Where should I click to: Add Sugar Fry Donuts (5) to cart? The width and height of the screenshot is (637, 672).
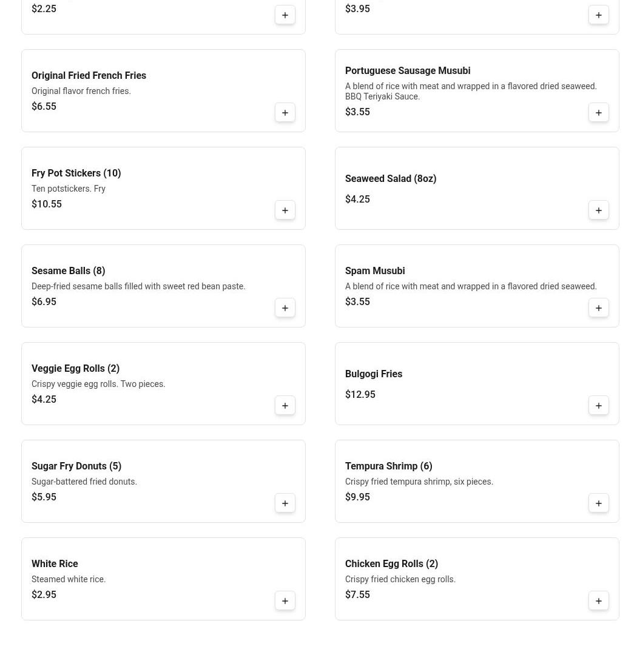[x=285, y=503]
